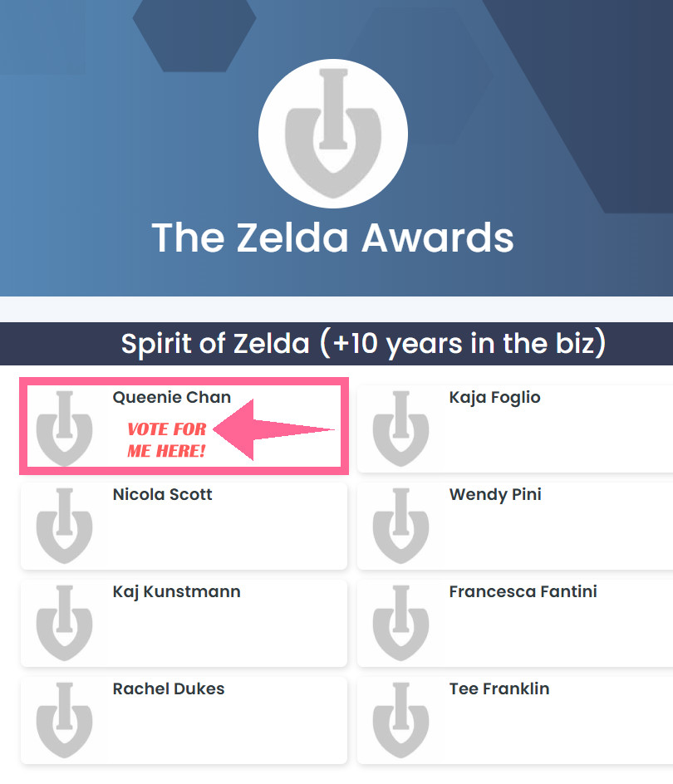Click the shovel icon beside Kaja Foglio
This screenshot has width=673, height=784.
pos(401,428)
